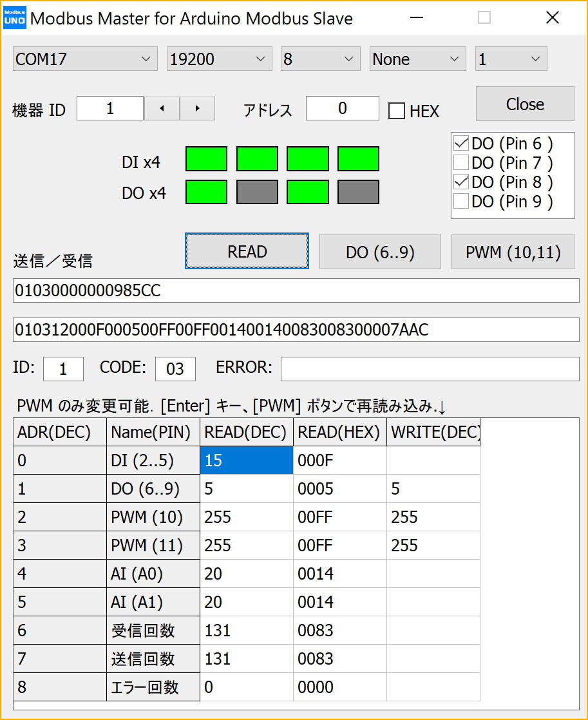The image size is (588, 720).
Task: Click the ADR(DEC) column header
Action: click(60, 432)
